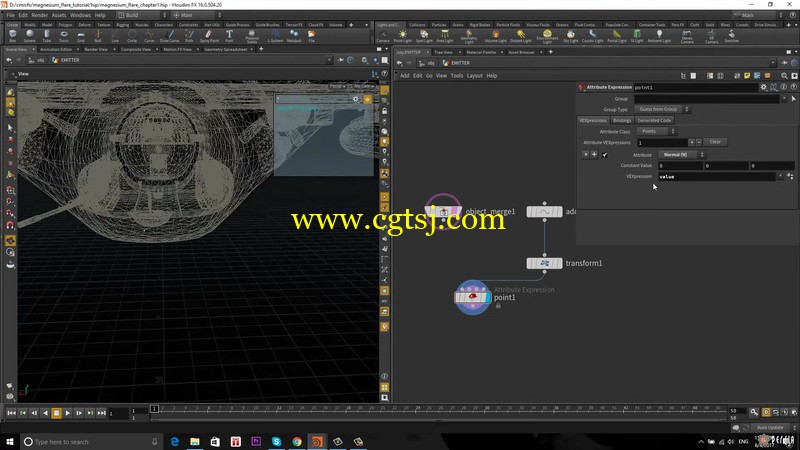This screenshot has height=450, width=800.
Task: Open the network editor zoom search icon
Action: (x=784, y=76)
